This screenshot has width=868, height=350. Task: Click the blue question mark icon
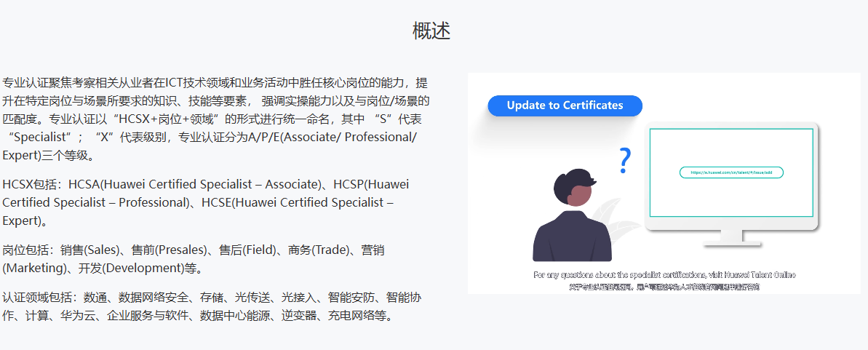point(625,162)
